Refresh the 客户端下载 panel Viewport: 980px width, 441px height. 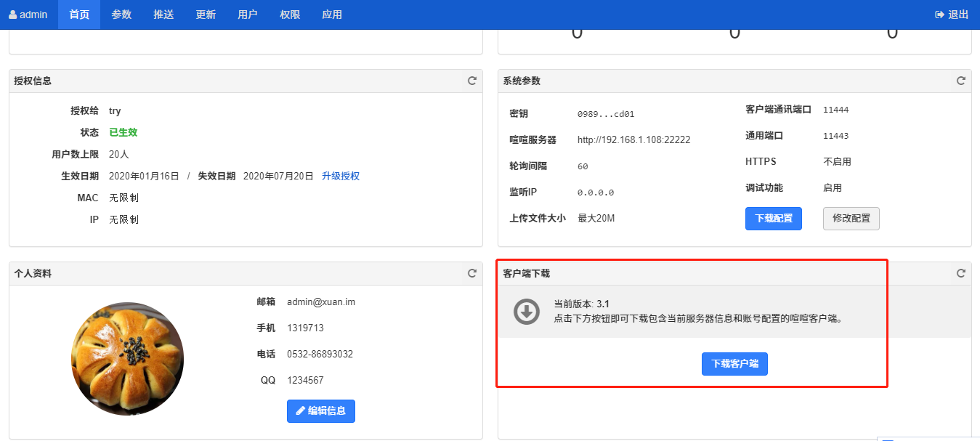[961, 273]
